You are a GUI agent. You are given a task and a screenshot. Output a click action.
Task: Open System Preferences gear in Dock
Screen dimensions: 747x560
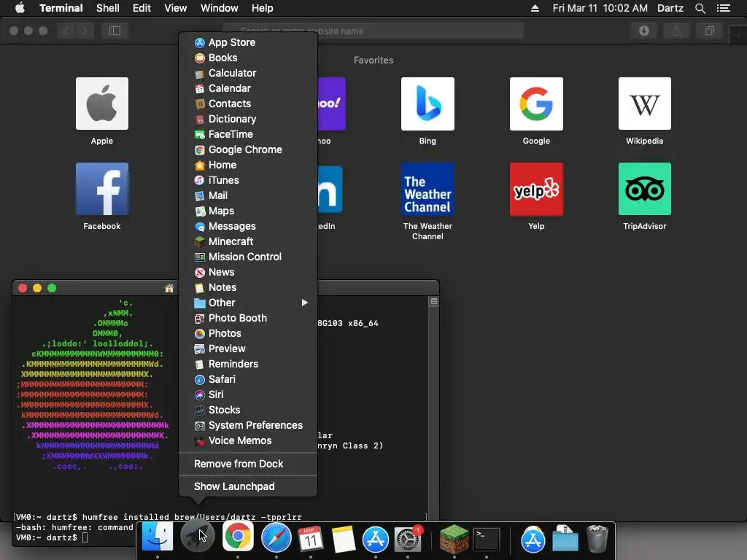tap(407, 539)
